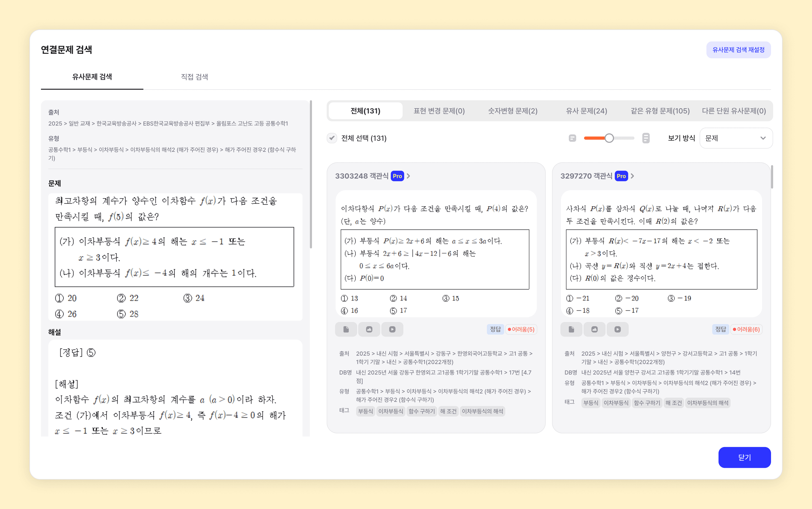
Task: Click the 3297270 객관식 problem title
Action: click(586, 176)
